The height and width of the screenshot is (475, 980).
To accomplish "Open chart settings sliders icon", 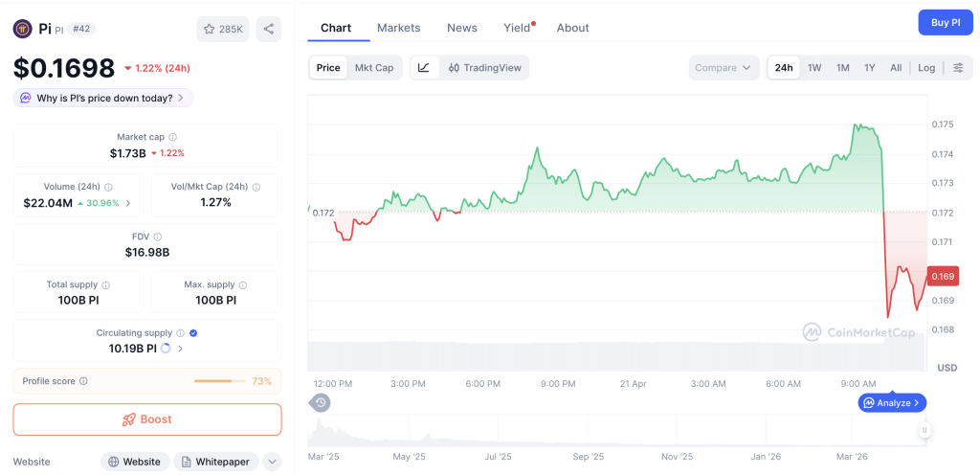I will coord(957,68).
